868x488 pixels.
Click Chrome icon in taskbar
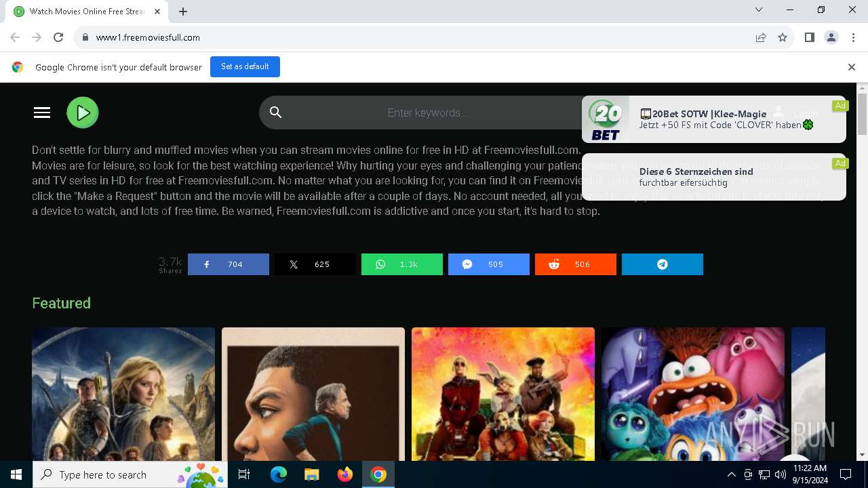(378, 474)
